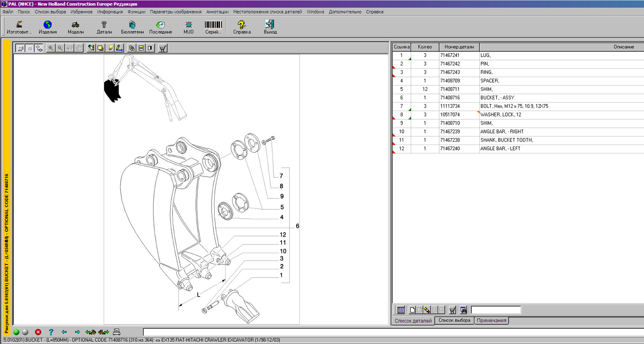Click the zoom in magnifier tool
This screenshot has width=644, height=344.
click(x=51, y=48)
